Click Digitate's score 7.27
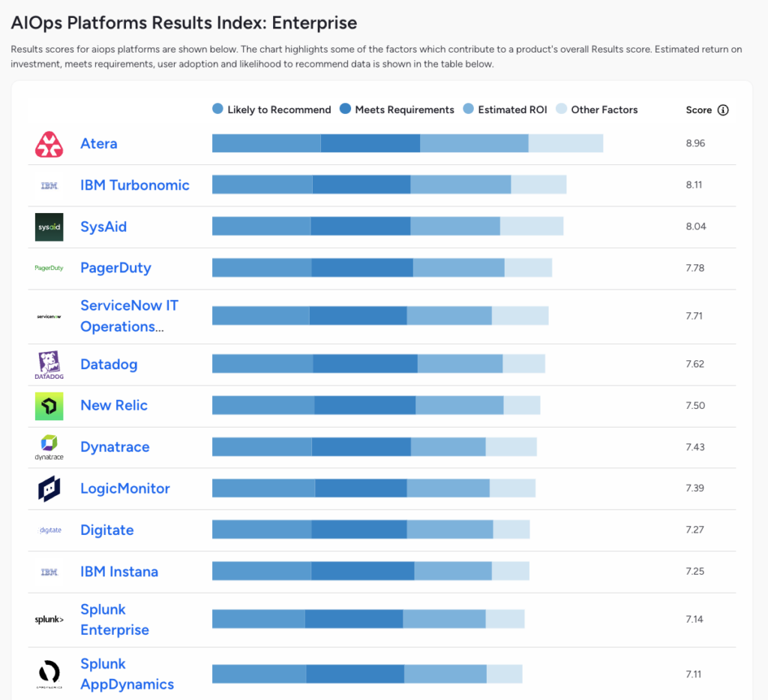 pyautogui.click(x=694, y=530)
